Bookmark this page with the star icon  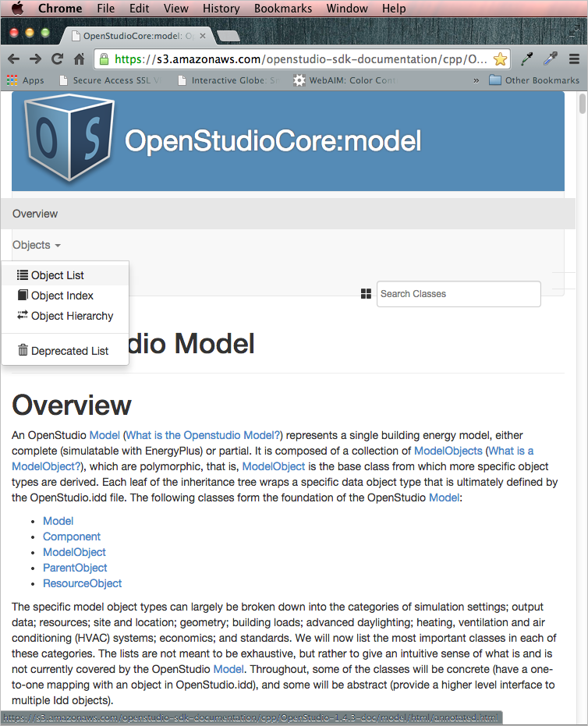click(500, 59)
